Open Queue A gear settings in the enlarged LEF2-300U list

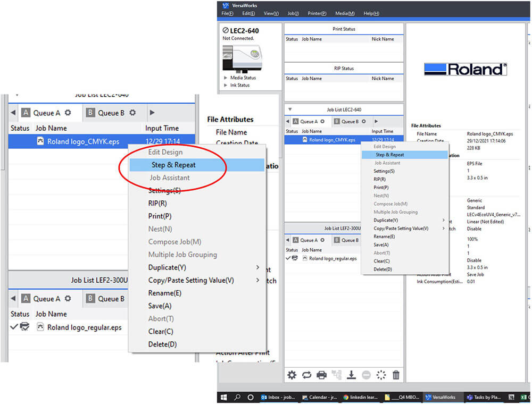click(x=68, y=298)
